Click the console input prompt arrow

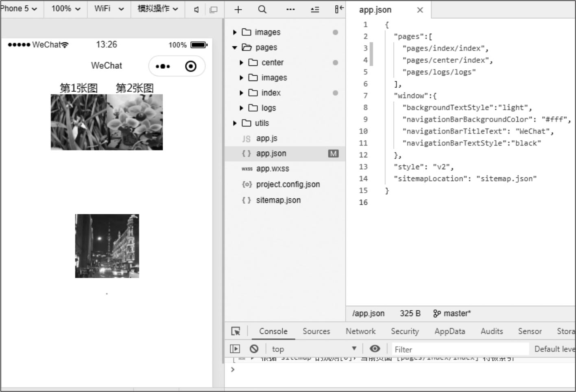coord(233,369)
